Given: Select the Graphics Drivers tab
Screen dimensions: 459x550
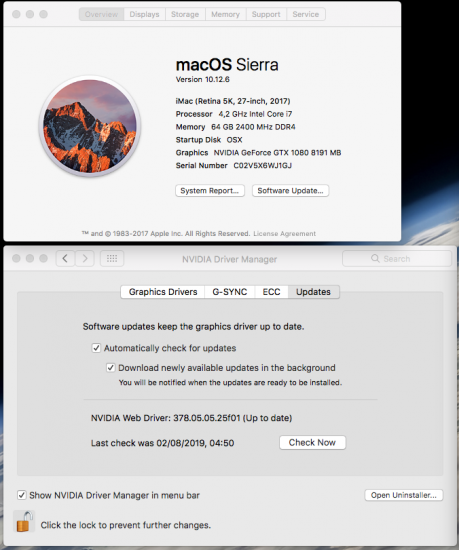Looking at the screenshot, I should tap(163, 292).
